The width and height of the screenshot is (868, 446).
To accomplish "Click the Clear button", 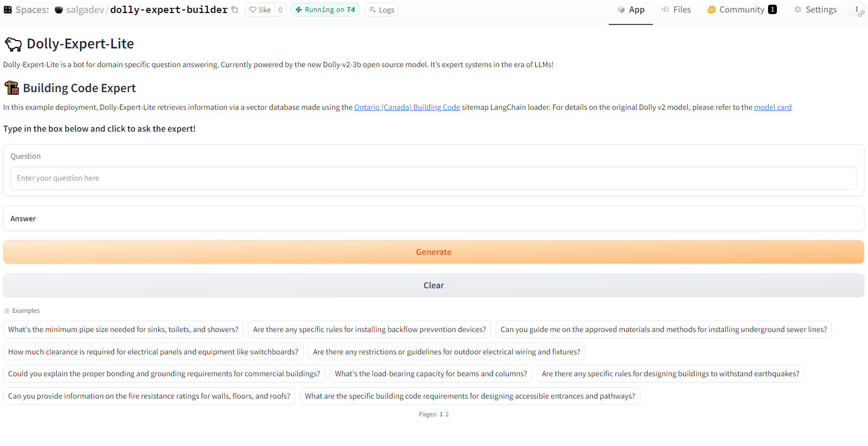I will tap(434, 285).
